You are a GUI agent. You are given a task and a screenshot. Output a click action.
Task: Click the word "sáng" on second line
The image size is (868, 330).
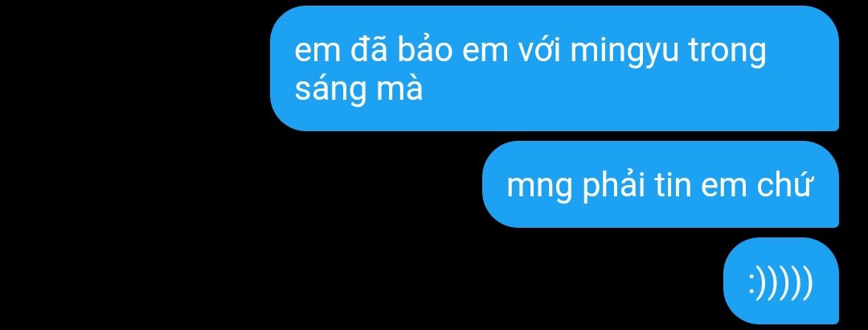point(330,90)
